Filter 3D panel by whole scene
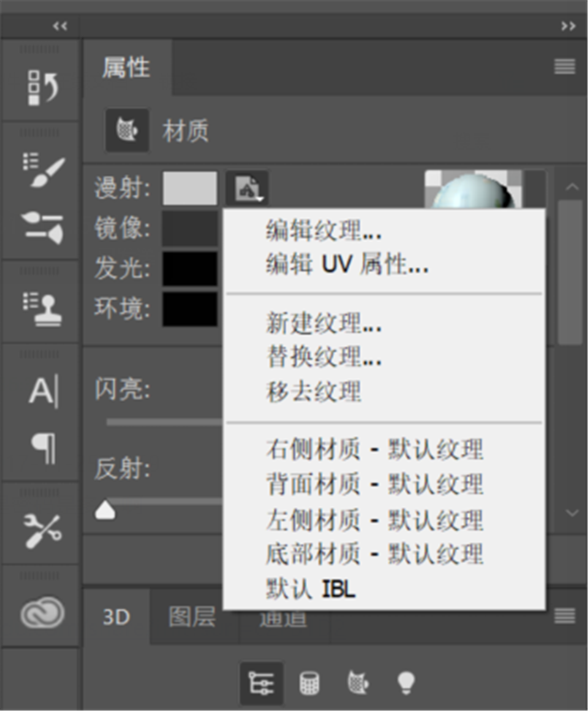This screenshot has height=711, width=588. click(261, 683)
